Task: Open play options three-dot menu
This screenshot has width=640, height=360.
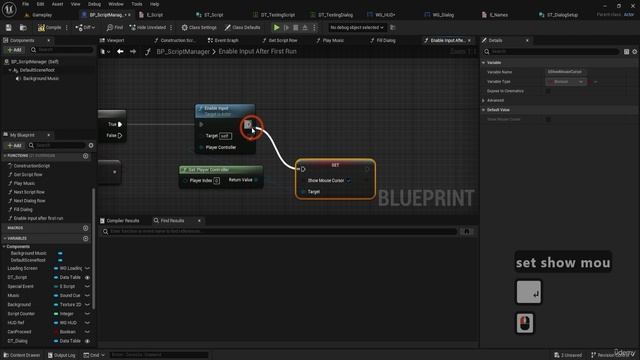Action: [314, 27]
